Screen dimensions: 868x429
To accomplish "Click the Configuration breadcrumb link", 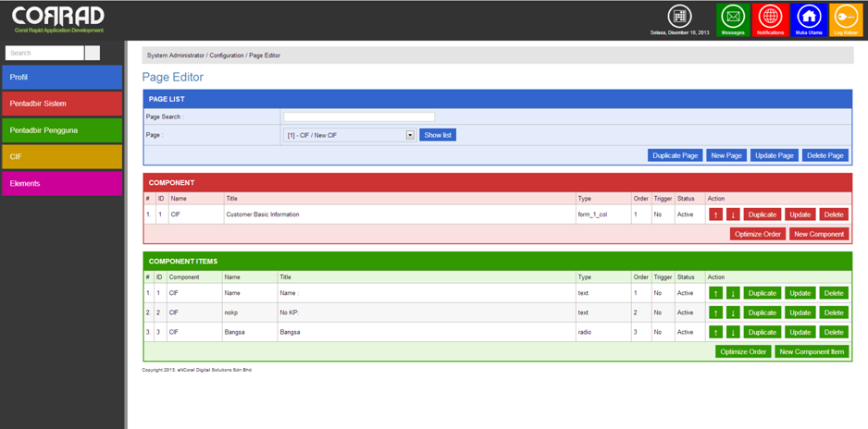I will (227, 55).
